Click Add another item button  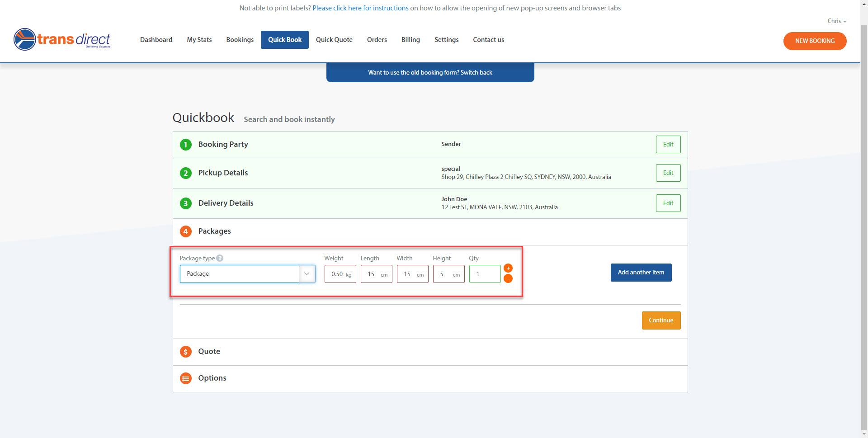click(641, 273)
